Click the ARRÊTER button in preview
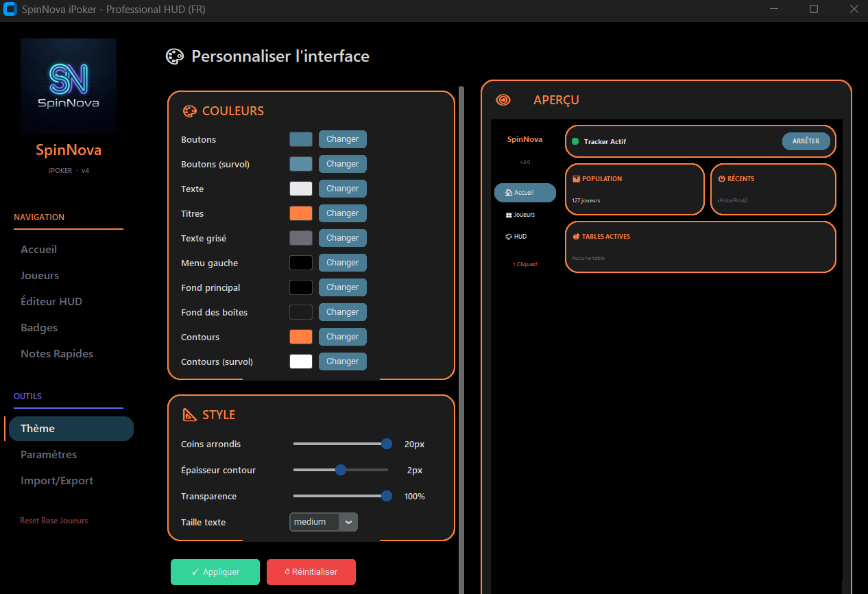 806,141
